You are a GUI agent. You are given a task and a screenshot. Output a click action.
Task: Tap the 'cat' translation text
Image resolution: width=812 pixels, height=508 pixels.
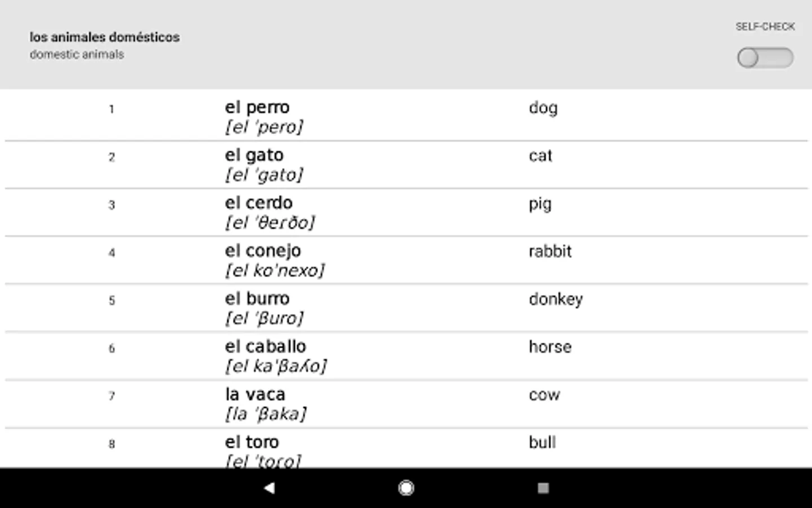[x=540, y=156]
